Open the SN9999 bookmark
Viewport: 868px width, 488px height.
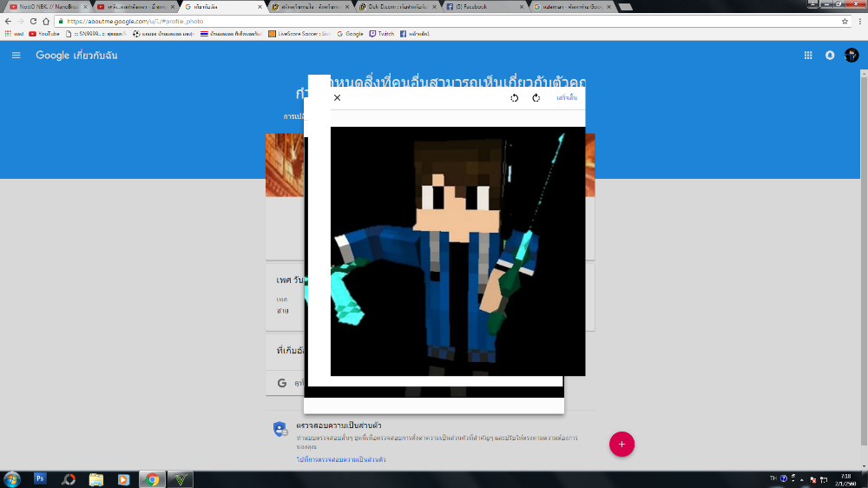tap(95, 34)
